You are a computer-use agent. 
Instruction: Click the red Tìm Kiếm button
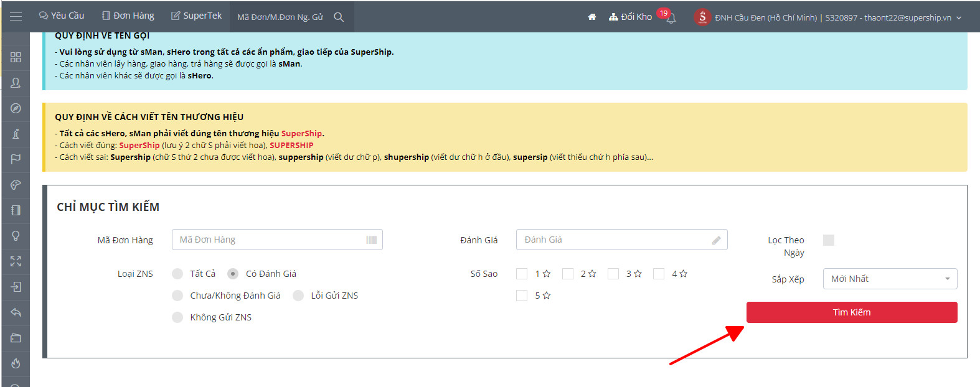tap(852, 312)
